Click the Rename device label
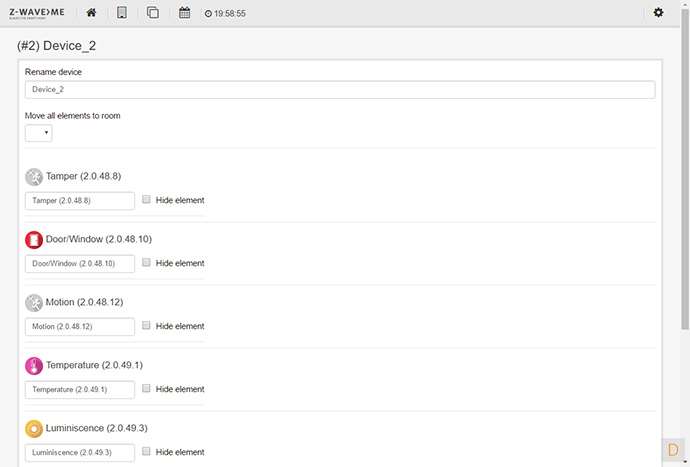Screen dimensions: 690x467 pyautogui.click(x=53, y=72)
